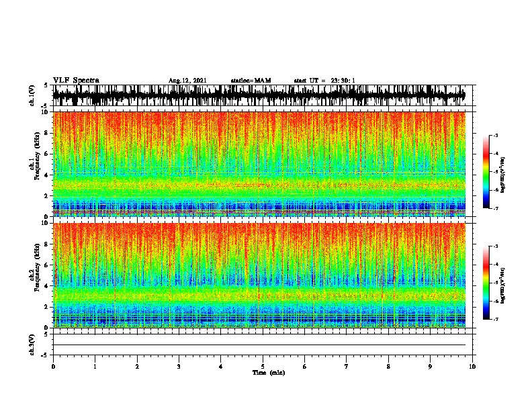Image resolution: width=532 pixels, height=411 pixels.
Task: Click the "VLF Spectra" plot title
Action: point(76,81)
